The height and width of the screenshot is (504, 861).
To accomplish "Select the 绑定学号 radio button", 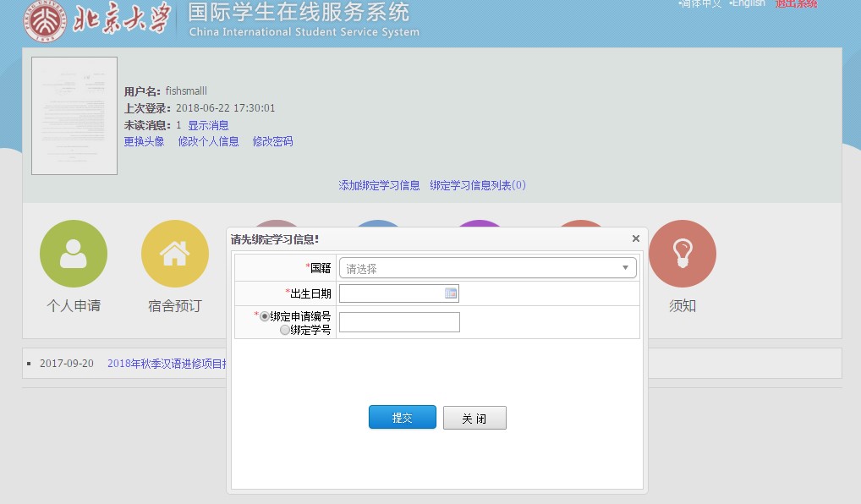I will coord(285,331).
